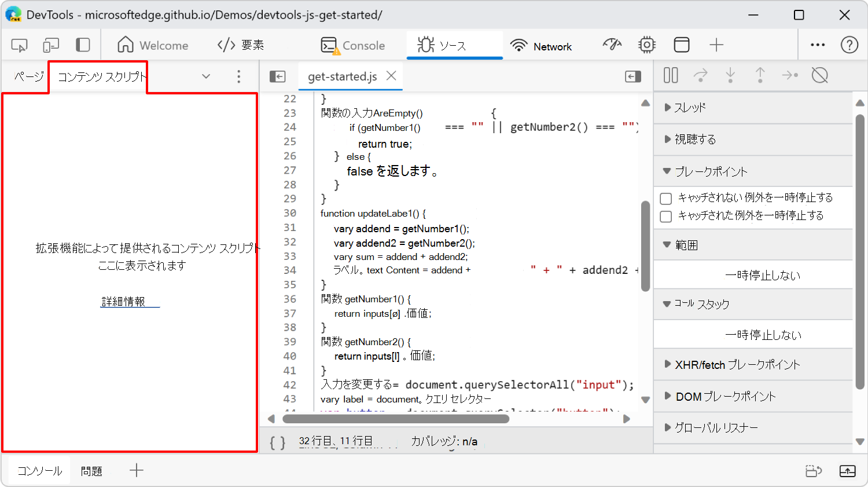Viewport: 868px width, 487px height.
Task: Expand the quick view drawer icon
Action: (x=848, y=471)
